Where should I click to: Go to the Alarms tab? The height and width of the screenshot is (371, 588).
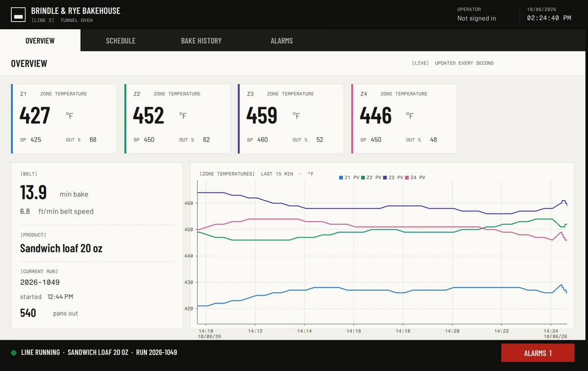tap(282, 41)
